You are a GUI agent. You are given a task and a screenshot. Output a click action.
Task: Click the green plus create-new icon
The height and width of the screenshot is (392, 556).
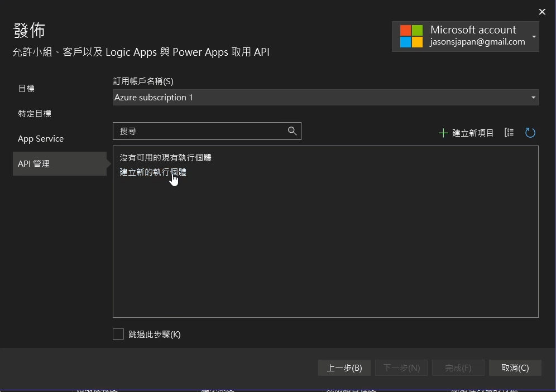click(443, 133)
